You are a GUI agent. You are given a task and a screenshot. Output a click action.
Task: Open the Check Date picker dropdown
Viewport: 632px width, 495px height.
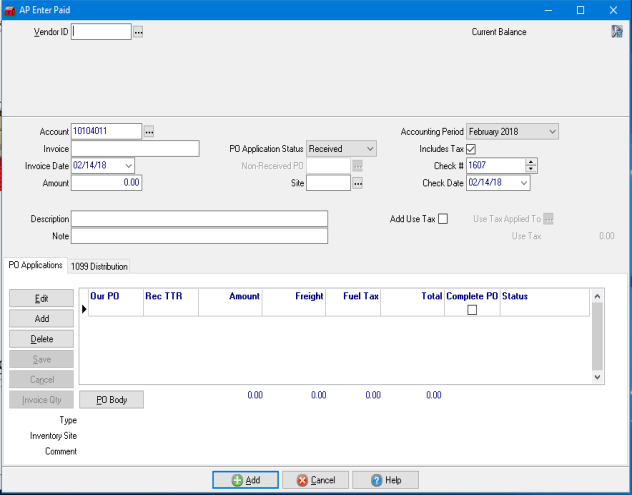pos(523,183)
